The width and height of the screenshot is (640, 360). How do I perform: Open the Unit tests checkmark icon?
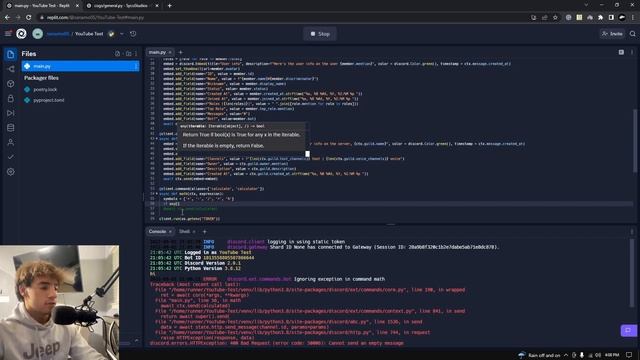(x=11, y=157)
